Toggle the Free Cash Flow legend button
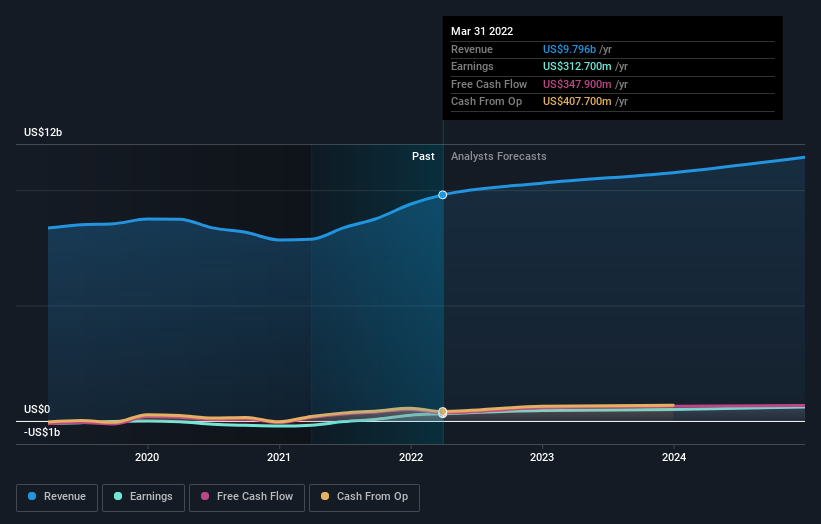Viewport: 821px width, 524px height. [247, 497]
